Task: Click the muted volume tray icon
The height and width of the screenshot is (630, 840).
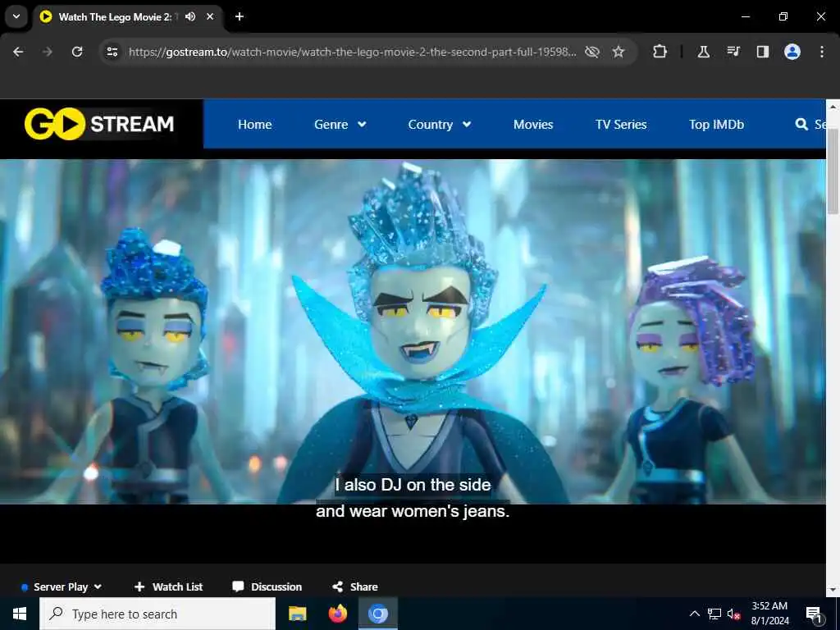Action: point(733,614)
